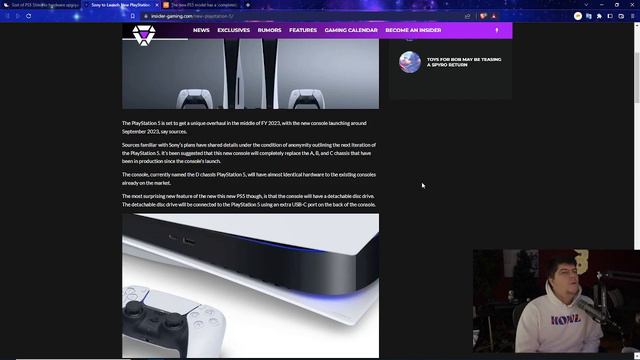Open browser main menu icon
The image size is (640, 360).
(633, 16)
